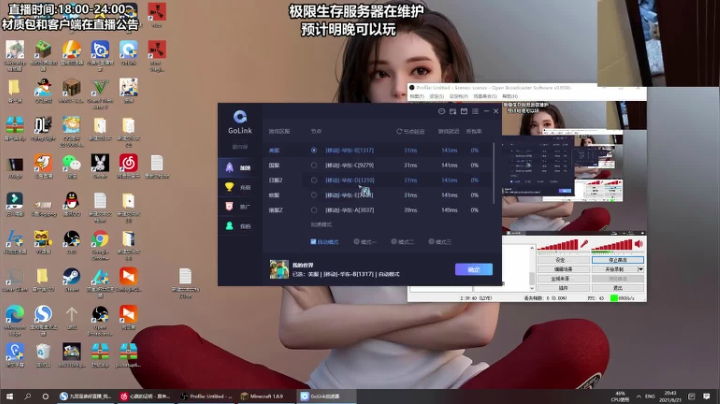
Task: Select node radio for 华东-D[1210]
Action: (x=314, y=180)
